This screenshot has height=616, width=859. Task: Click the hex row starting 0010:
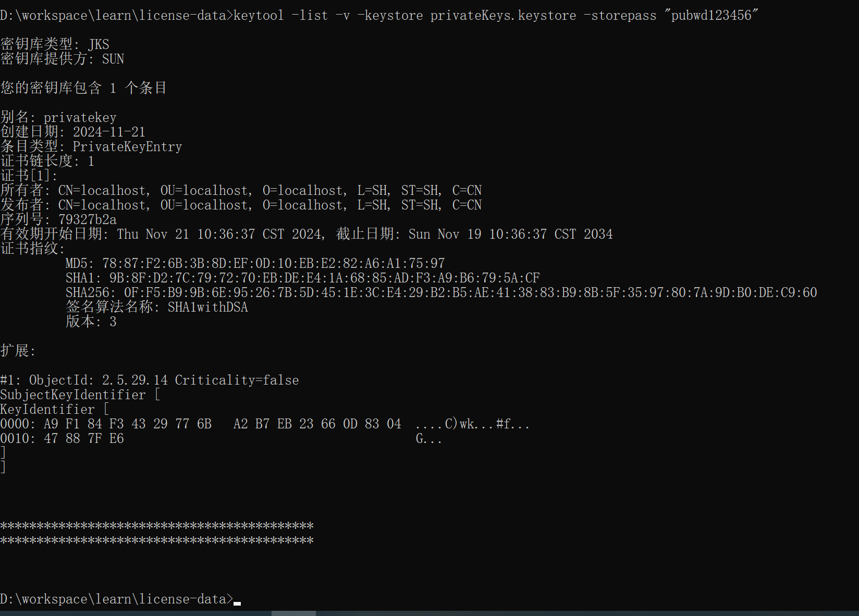point(221,438)
